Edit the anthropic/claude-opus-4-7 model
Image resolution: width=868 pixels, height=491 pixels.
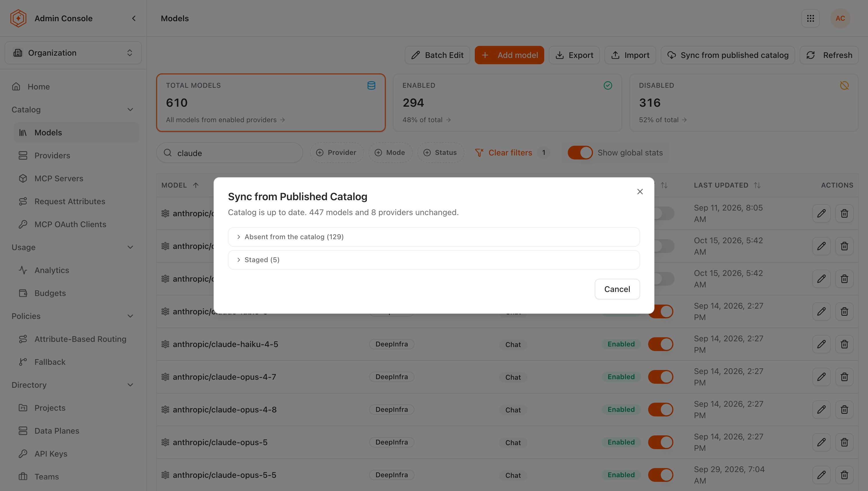[821, 377]
